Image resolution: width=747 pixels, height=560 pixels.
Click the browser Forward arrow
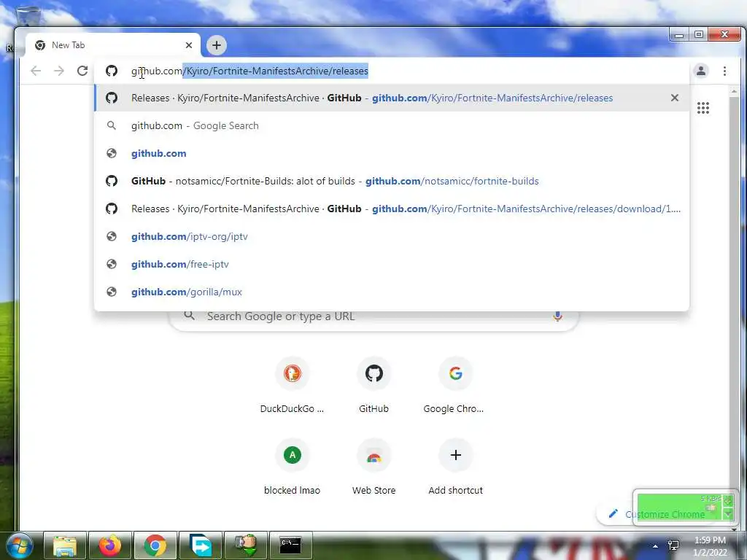(x=59, y=71)
